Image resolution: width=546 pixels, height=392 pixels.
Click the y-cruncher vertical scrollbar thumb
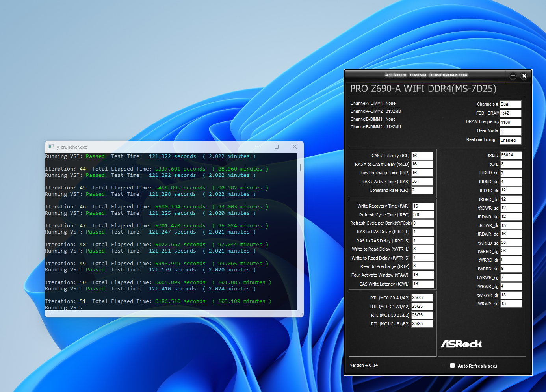tap(301, 167)
